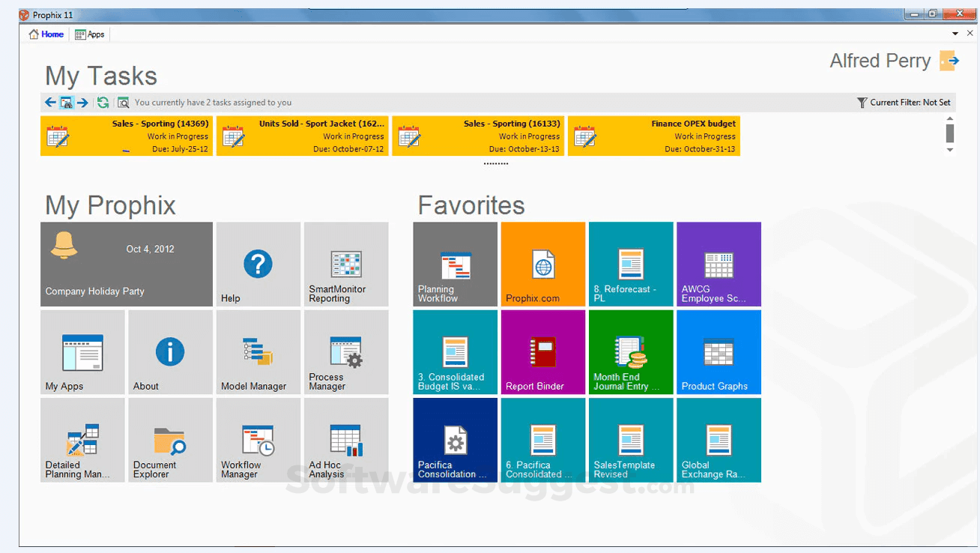Open the Model Manager
The width and height of the screenshot is (980, 553).
(258, 352)
